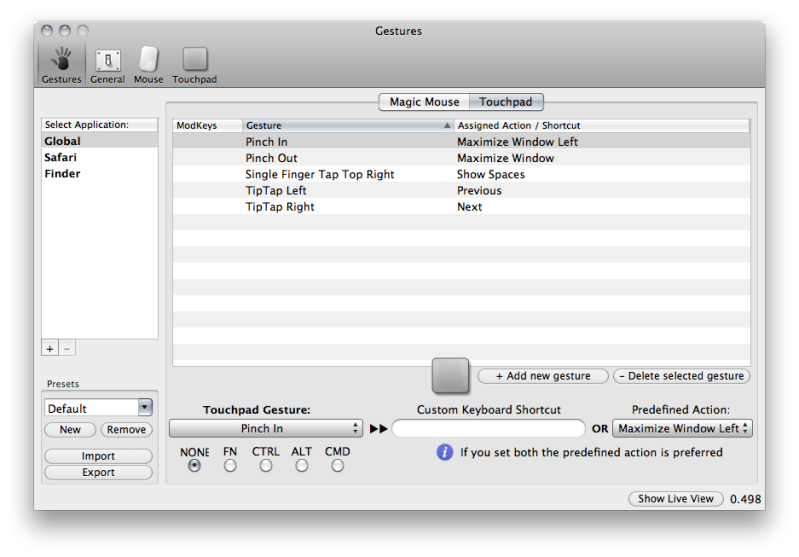Select the TipTap Right gesture row

(461, 207)
